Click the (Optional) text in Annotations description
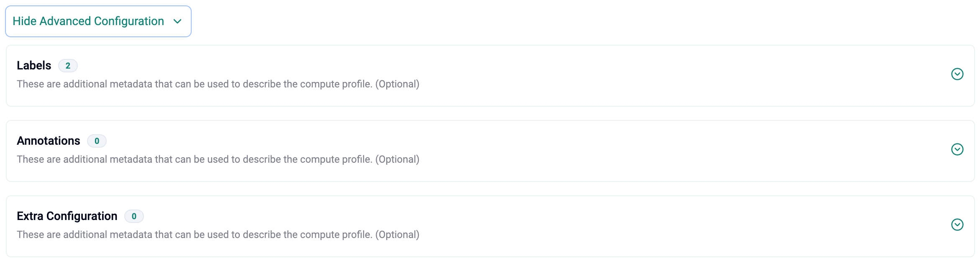The height and width of the screenshot is (261, 980). [397, 159]
